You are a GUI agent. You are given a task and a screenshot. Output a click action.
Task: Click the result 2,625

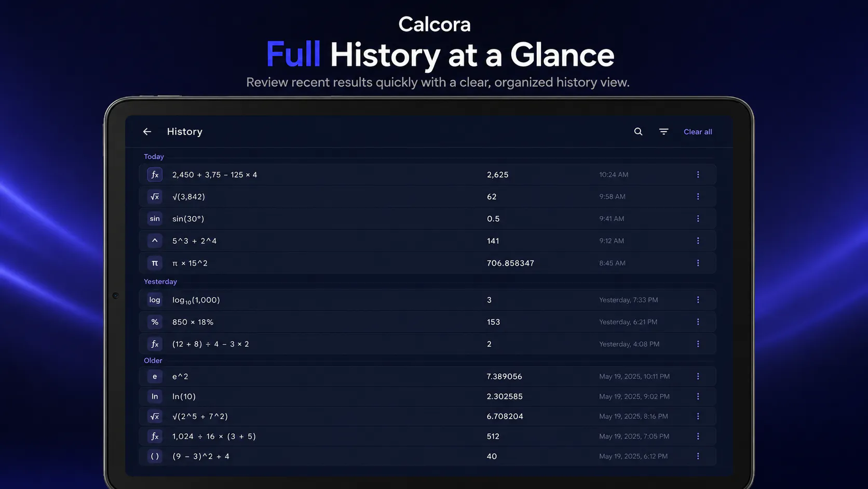point(498,175)
